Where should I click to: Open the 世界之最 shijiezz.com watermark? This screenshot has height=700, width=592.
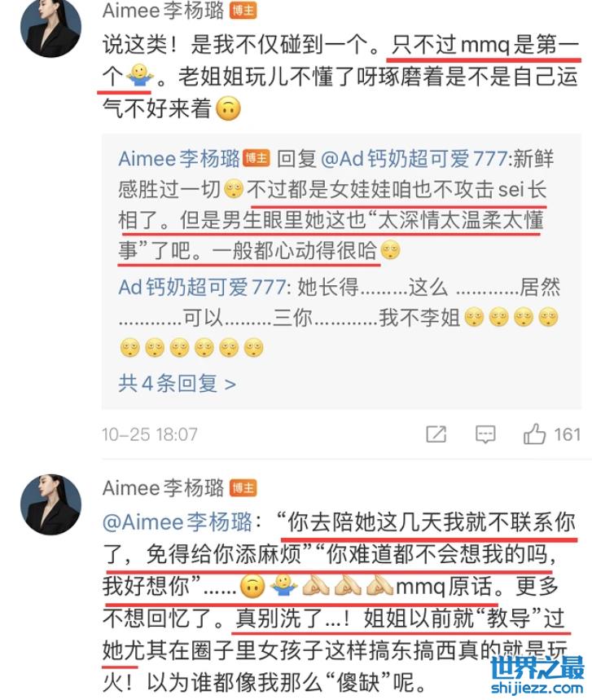coord(537,676)
